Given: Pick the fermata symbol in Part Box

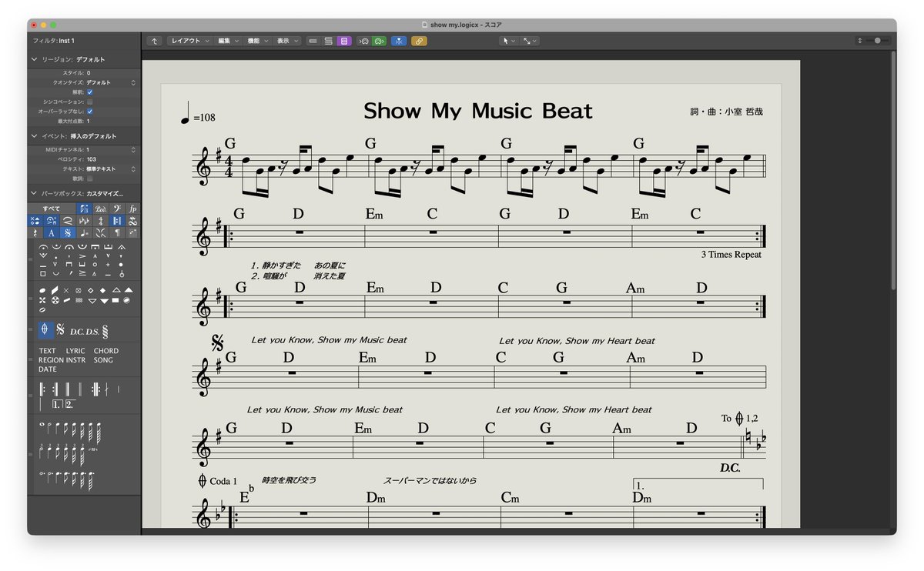Looking at the screenshot, I should (42, 247).
